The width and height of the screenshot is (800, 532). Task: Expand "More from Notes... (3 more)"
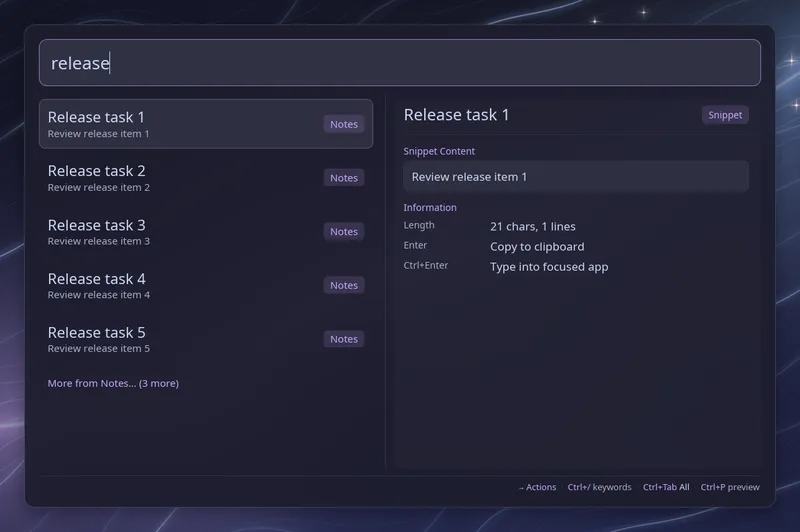pyautogui.click(x=113, y=383)
